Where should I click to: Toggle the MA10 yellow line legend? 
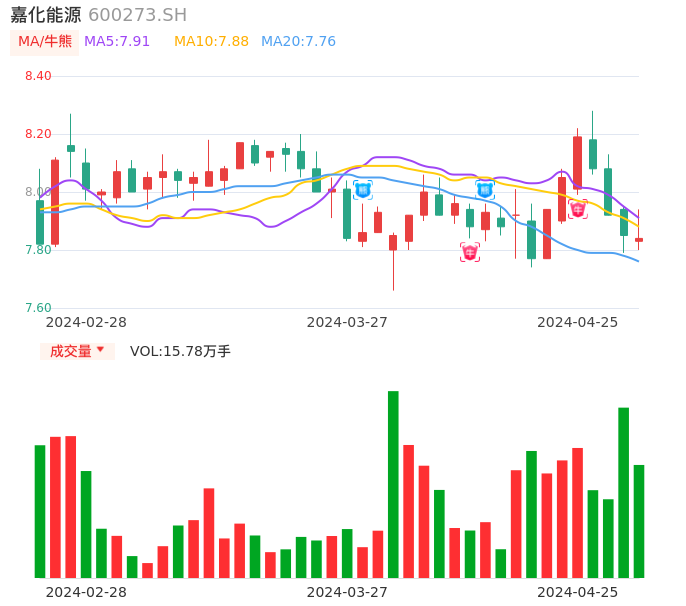211,42
